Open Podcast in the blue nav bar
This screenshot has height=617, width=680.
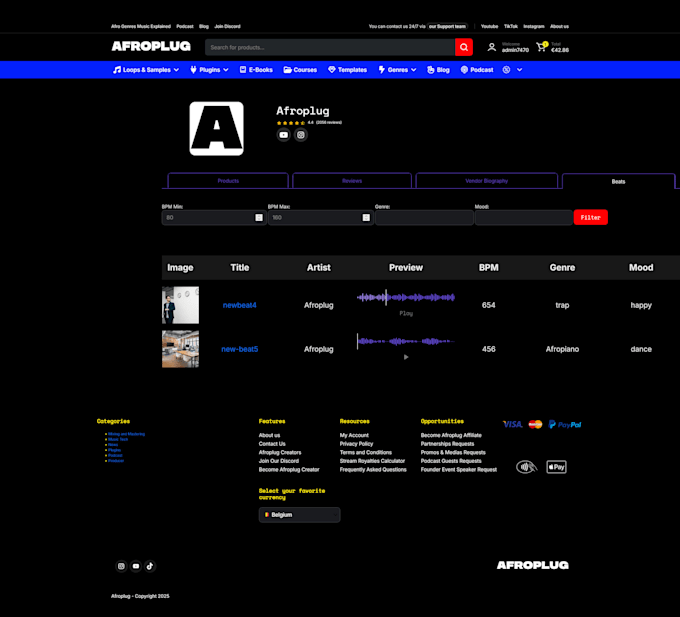click(x=477, y=70)
